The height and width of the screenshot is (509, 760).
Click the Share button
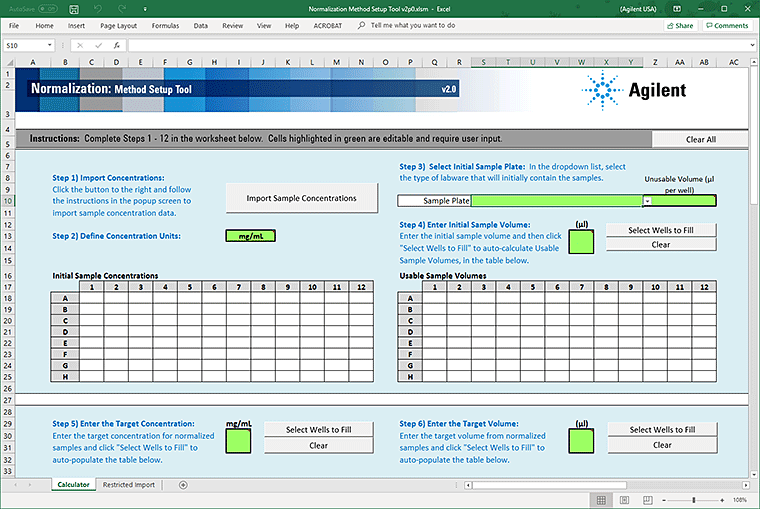[x=681, y=25]
